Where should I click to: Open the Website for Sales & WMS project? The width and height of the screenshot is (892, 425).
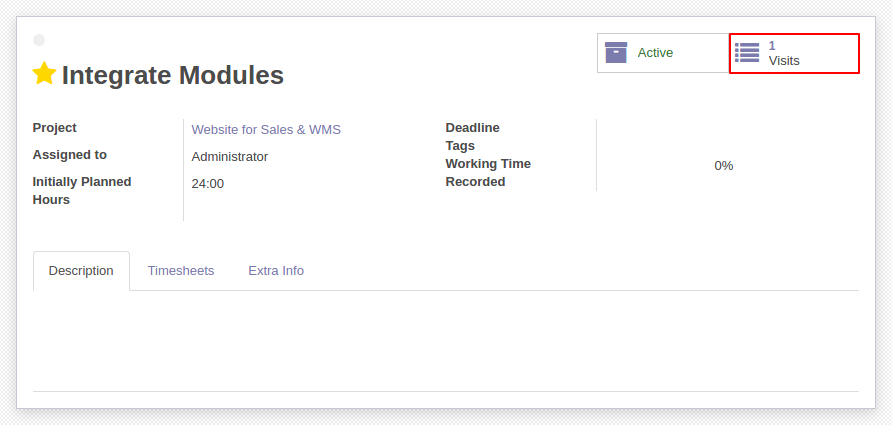(x=266, y=130)
